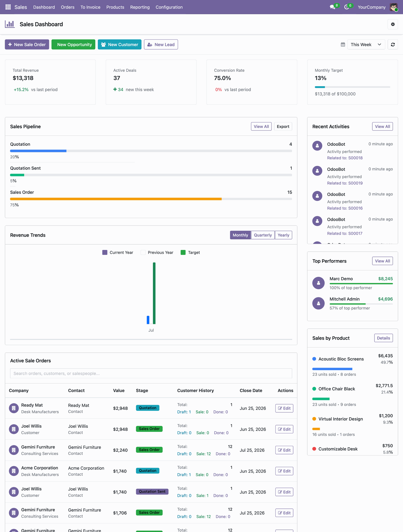
Task: Open the apps grid menu icon
Action: (x=8, y=7)
